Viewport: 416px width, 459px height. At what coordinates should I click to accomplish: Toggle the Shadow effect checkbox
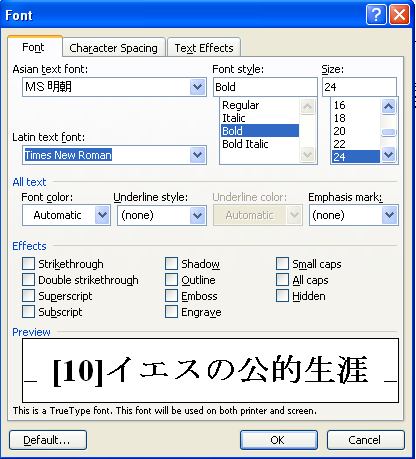pos(171,263)
